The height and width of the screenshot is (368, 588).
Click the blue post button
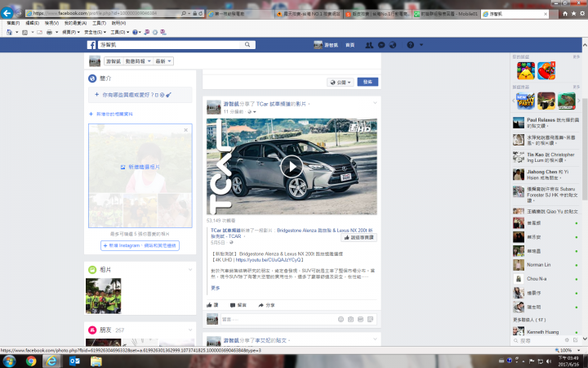[367, 83]
